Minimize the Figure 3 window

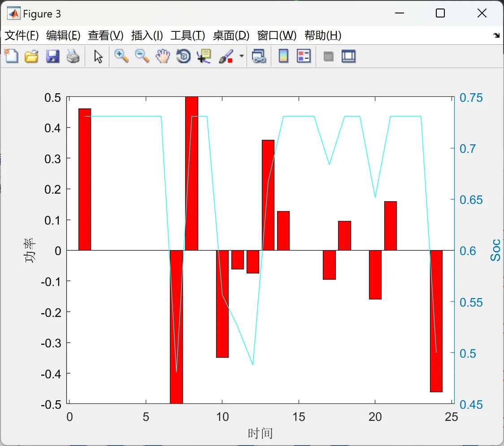click(399, 13)
